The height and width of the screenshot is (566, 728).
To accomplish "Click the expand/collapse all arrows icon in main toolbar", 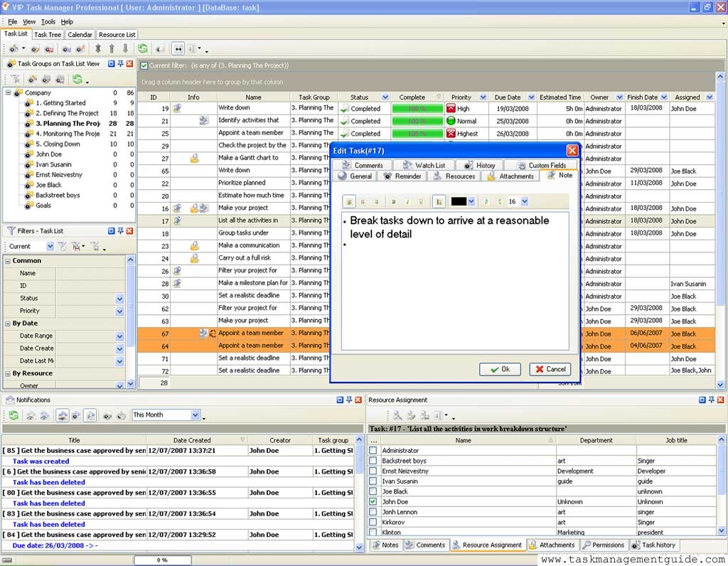I will pos(97,48).
